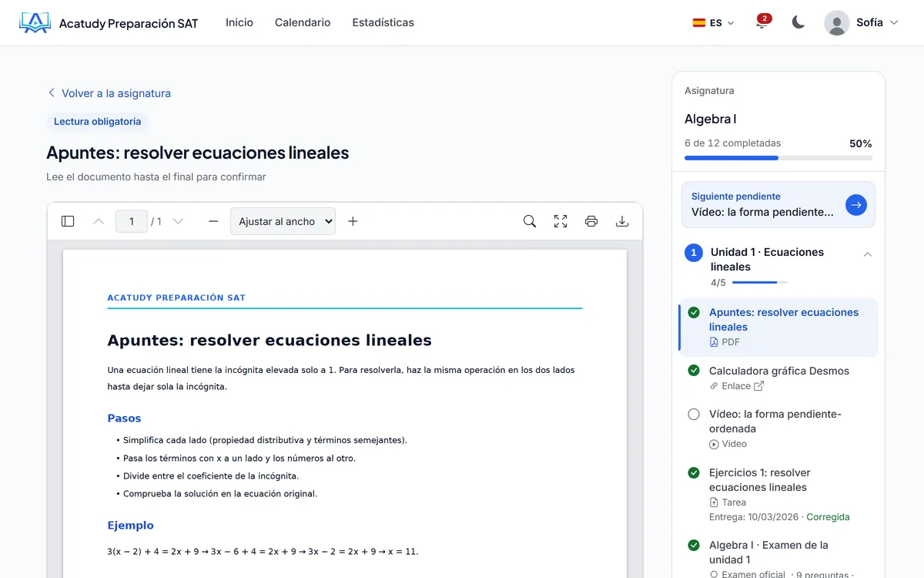924x578 pixels.
Task: Click the arrow button for next pending item
Action: tap(856, 204)
